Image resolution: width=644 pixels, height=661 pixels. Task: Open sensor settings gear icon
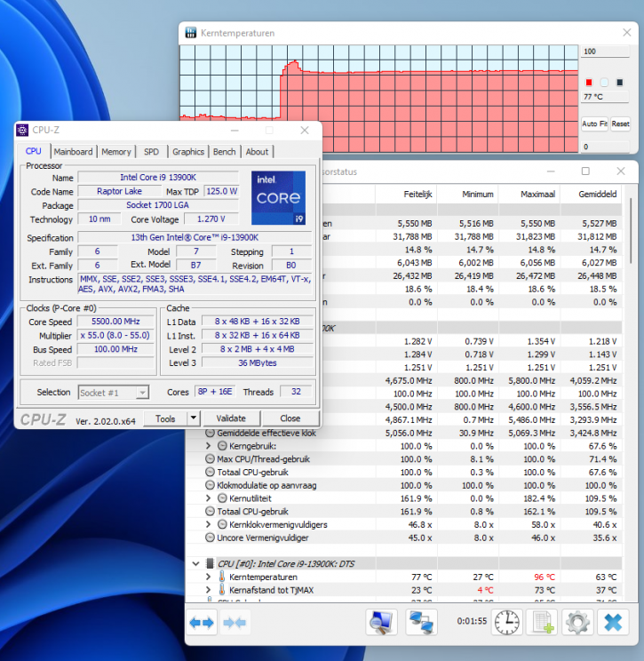(577, 622)
